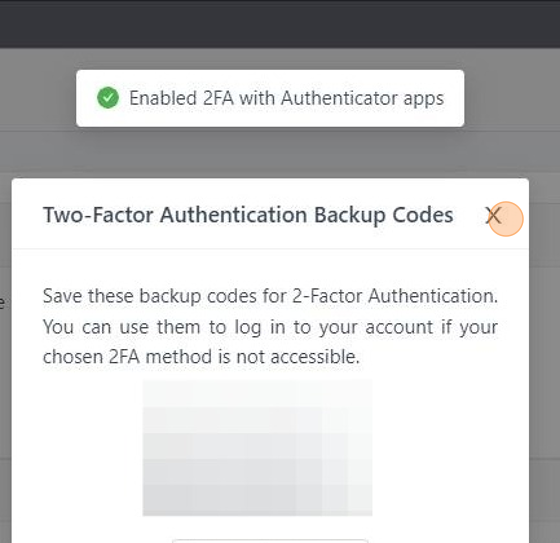The width and height of the screenshot is (560, 543).
Task: Click the '2-Factor Authentication' phrase in description
Action: click(x=395, y=296)
